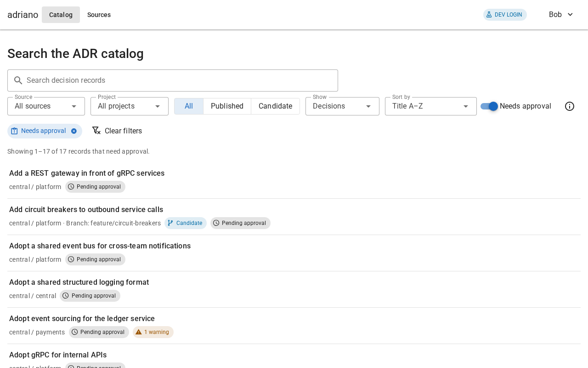Click 'Showing 1–17 of 17 records' text
Screen dimensions: 588x368
[79, 151]
